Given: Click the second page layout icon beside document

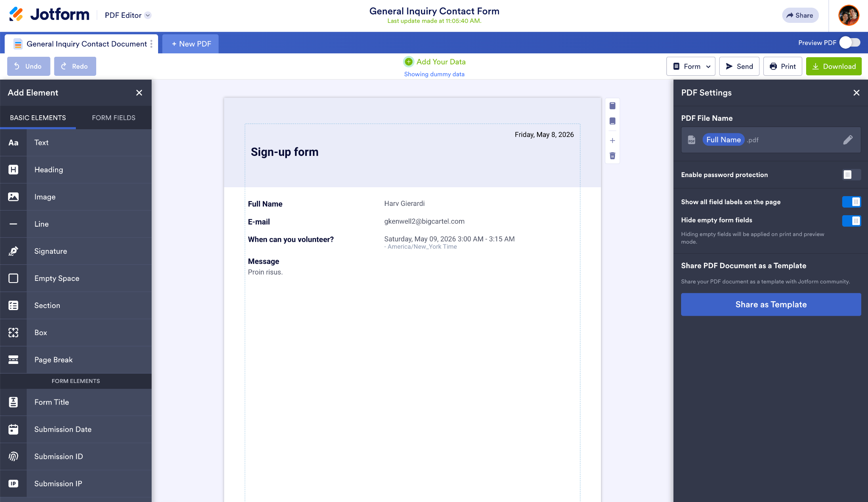Looking at the screenshot, I should (612, 121).
